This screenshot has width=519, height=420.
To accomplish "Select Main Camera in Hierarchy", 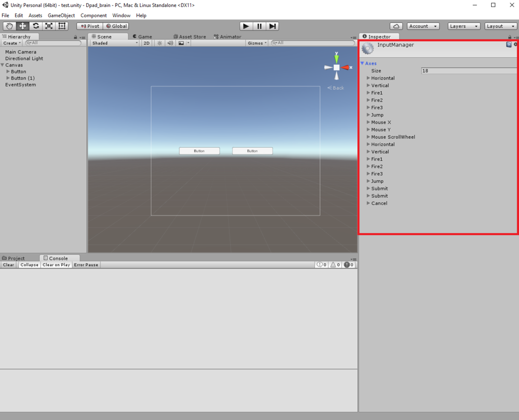I will (x=20, y=52).
